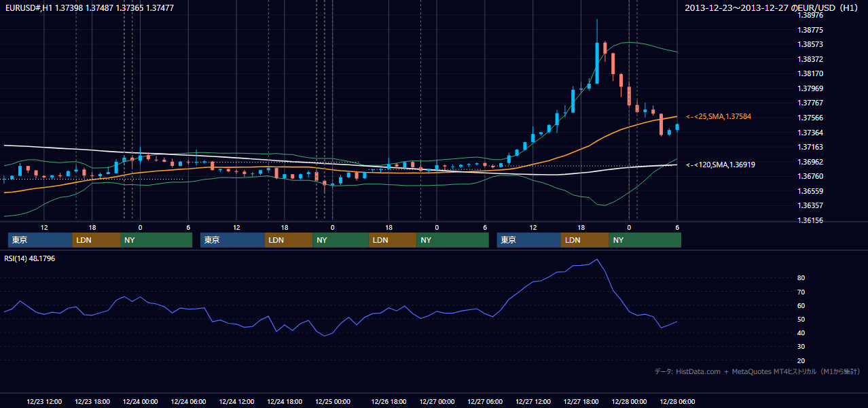Click the rightmost NY session bar
This screenshot has width=868, height=408.
pos(645,240)
